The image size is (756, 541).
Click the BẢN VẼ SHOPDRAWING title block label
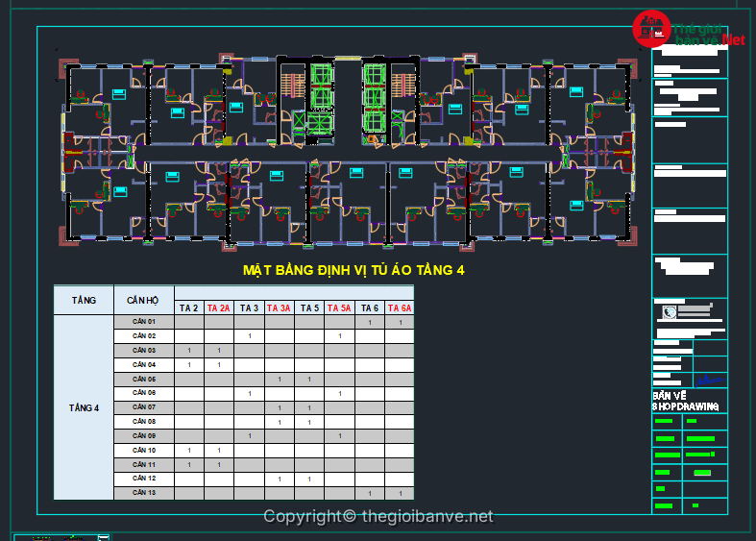point(687,401)
